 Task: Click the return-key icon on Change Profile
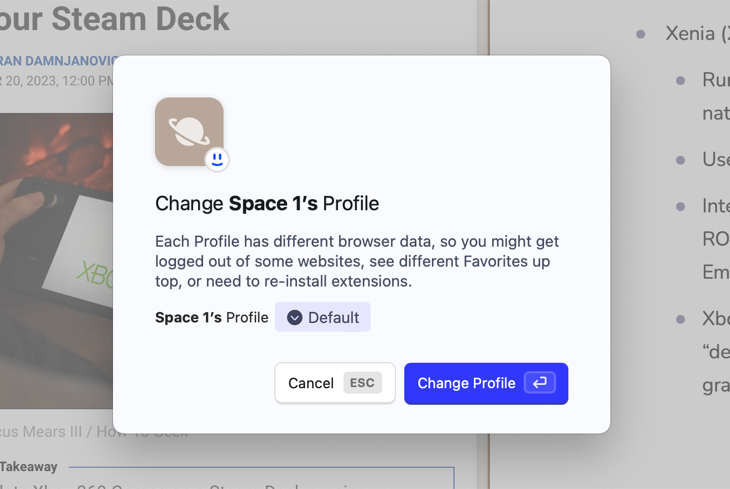point(540,383)
